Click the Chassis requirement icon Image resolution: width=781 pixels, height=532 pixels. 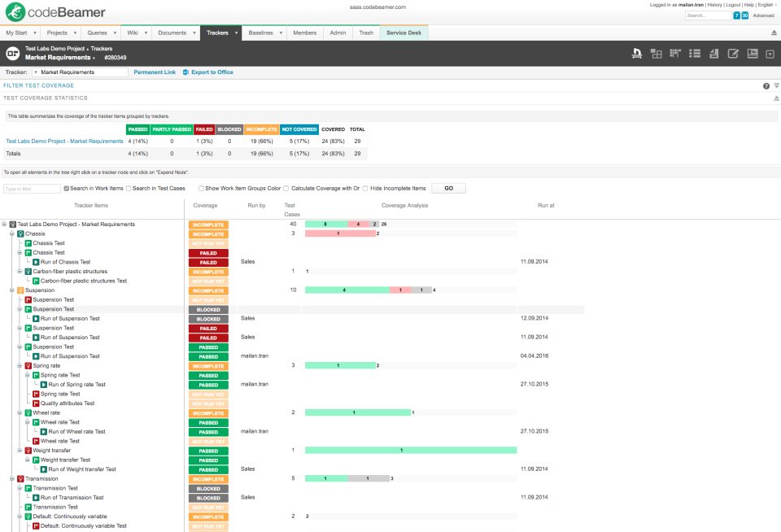click(20, 233)
